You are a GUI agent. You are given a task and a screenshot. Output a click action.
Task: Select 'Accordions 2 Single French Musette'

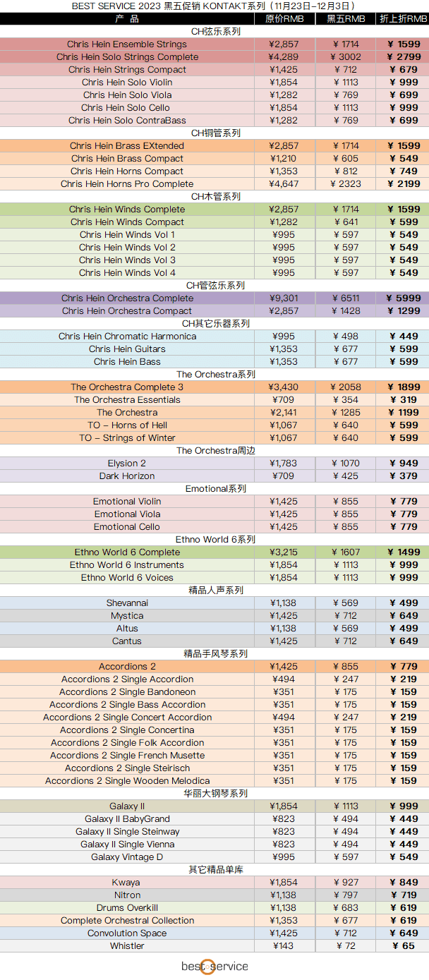[127, 756]
